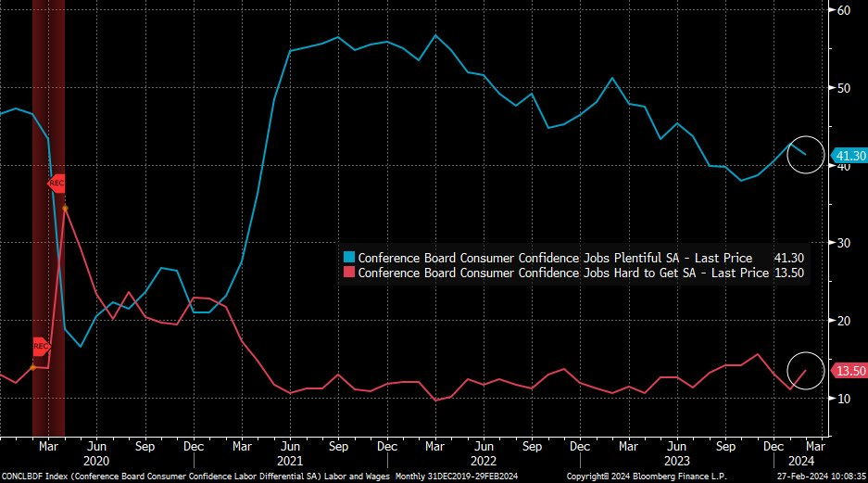Click the upper REC recession marker flag
Screen dimensions: 868x483
pyautogui.click(x=56, y=183)
